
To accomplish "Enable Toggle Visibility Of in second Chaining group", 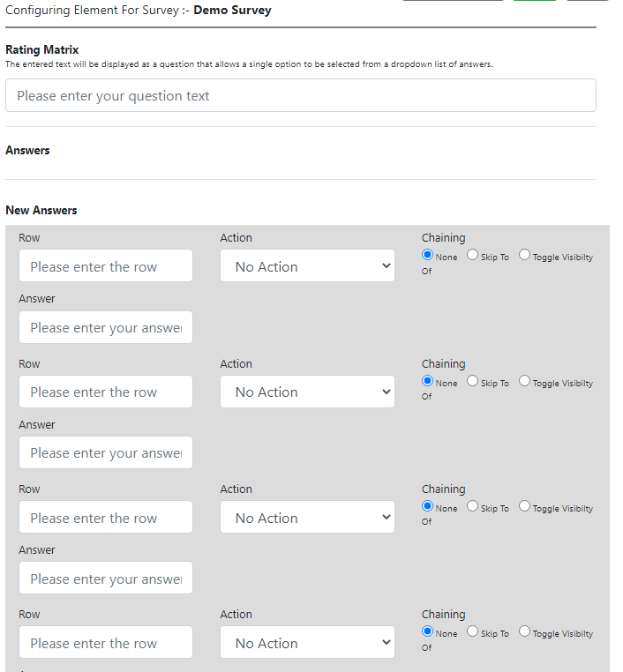I will click(x=525, y=382).
